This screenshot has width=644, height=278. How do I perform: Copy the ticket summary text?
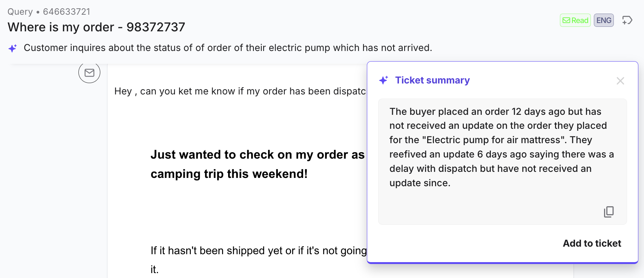(x=609, y=212)
